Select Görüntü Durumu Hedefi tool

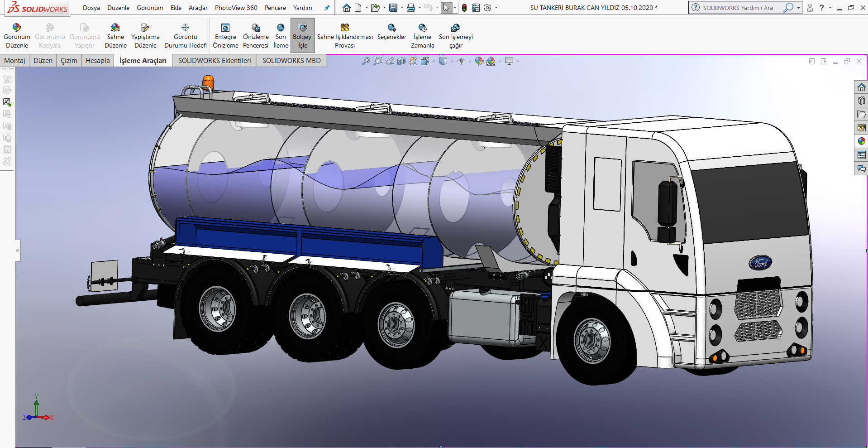186,36
